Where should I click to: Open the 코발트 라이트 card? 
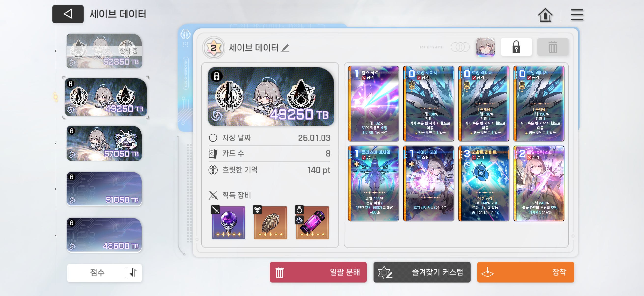(x=484, y=183)
